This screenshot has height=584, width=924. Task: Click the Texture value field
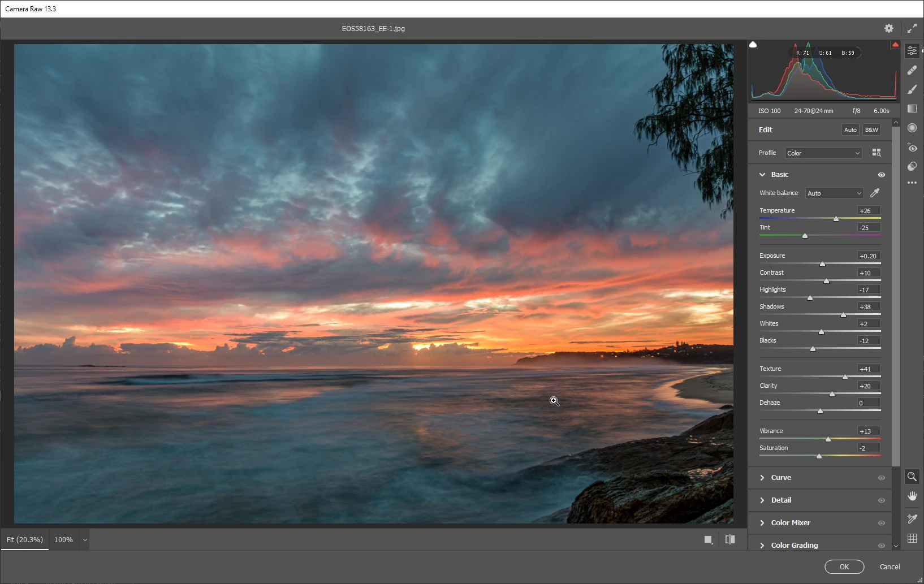(x=869, y=369)
